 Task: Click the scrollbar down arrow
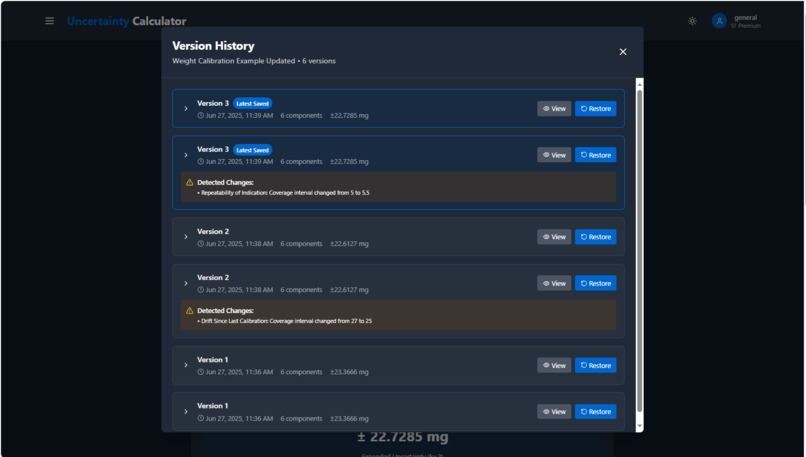639,426
